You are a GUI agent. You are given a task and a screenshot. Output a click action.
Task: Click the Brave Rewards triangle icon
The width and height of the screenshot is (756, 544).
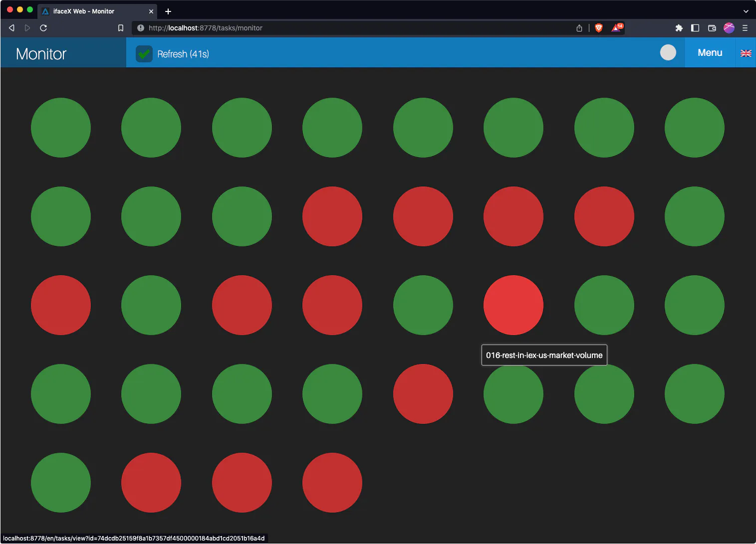pyautogui.click(x=617, y=28)
